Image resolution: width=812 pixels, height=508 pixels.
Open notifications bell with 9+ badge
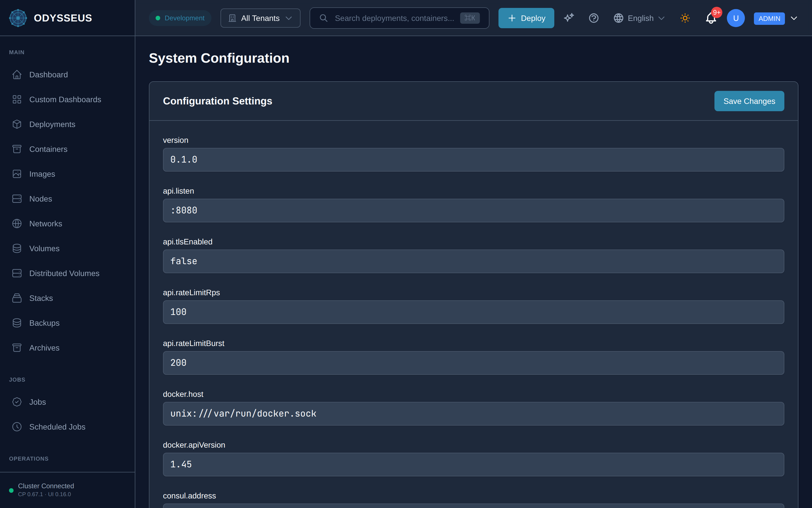pos(711,18)
